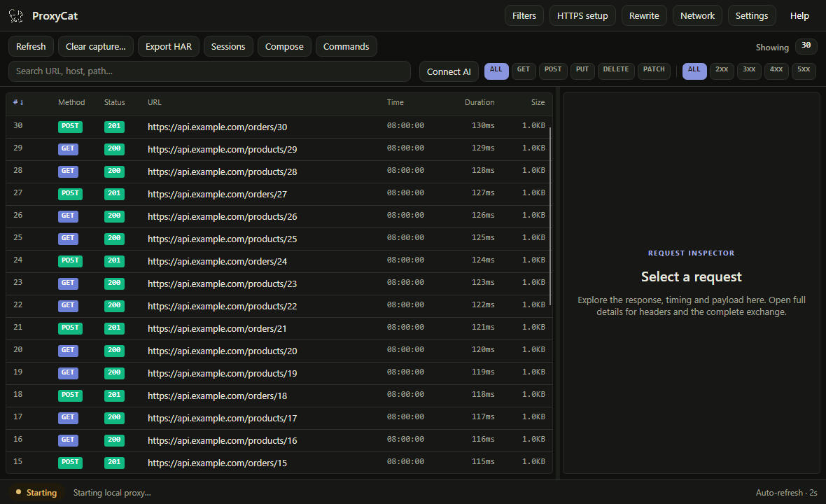Select the ALL status filter
This screenshot has height=504, width=826.
[694, 71]
